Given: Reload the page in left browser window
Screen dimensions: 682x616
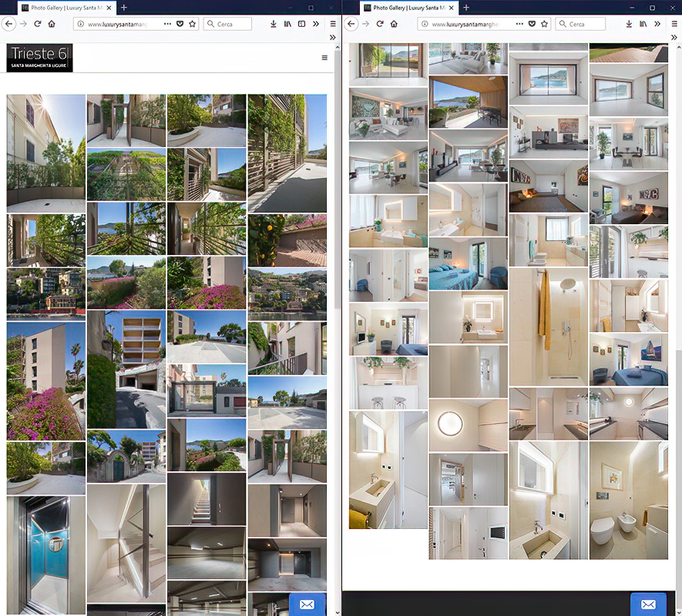Looking at the screenshot, I should [38, 24].
